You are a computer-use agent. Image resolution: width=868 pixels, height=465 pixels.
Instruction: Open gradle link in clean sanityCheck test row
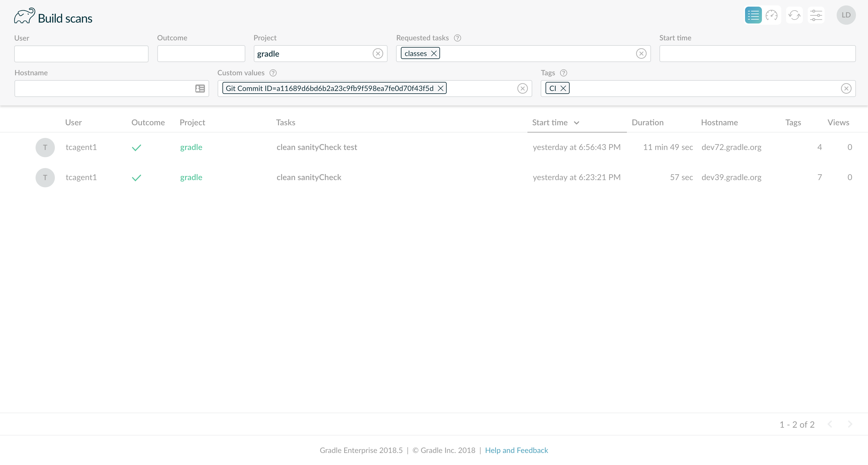pyautogui.click(x=191, y=148)
